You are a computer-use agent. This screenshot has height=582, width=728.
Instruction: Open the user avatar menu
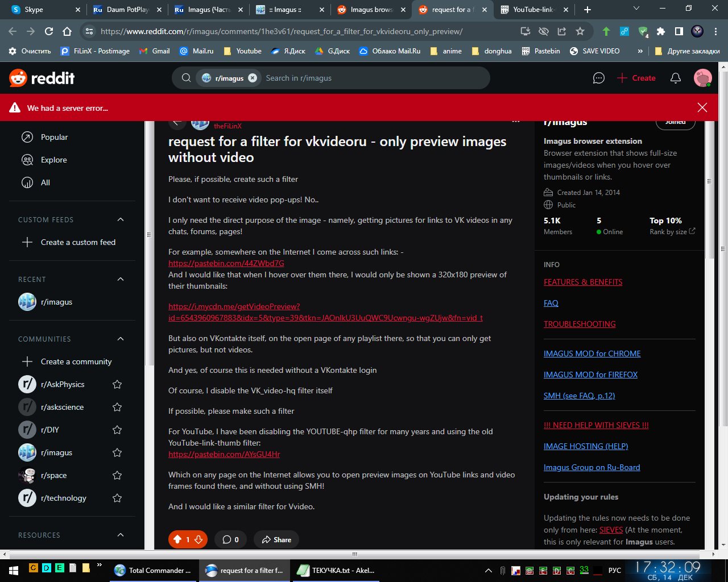(x=703, y=78)
